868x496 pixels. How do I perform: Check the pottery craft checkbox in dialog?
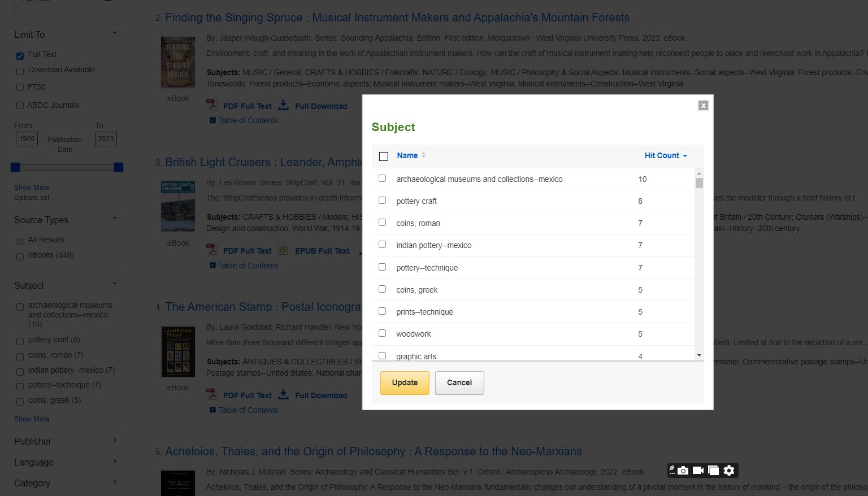383,201
